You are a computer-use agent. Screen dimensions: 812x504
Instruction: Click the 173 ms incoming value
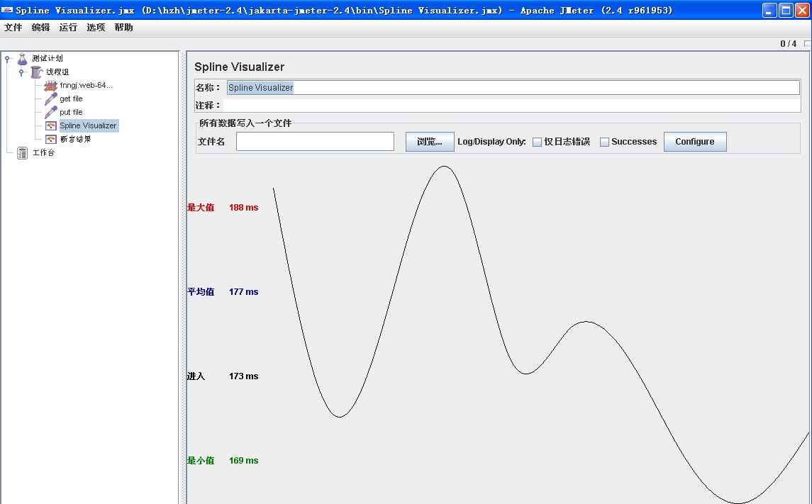(243, 376)
